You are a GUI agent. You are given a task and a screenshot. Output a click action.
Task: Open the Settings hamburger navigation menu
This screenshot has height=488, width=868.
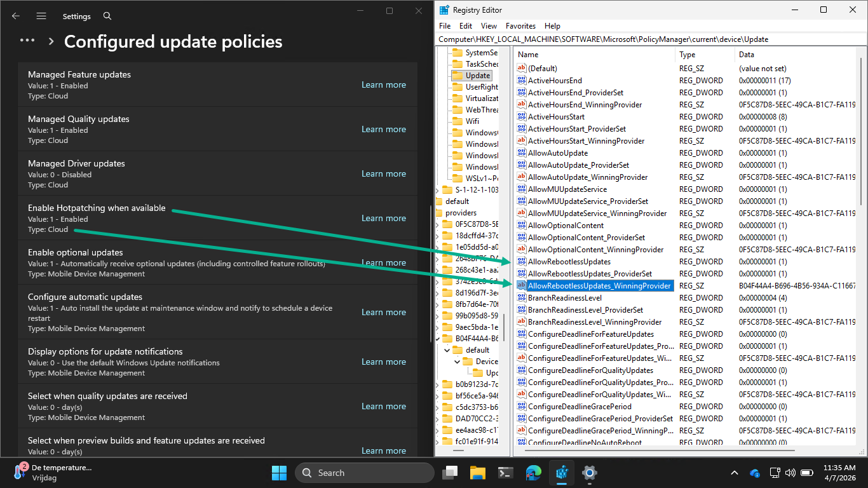pyautogui.click(x=41, y=16)
